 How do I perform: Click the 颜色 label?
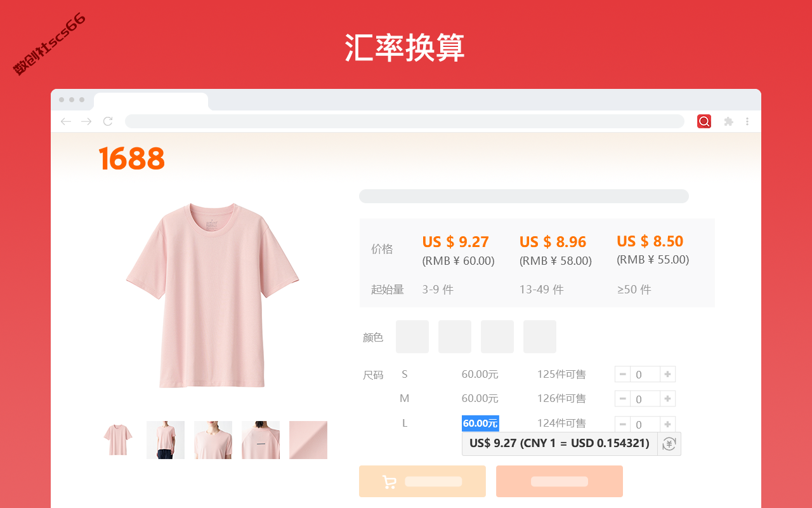(x=373, y=338)
